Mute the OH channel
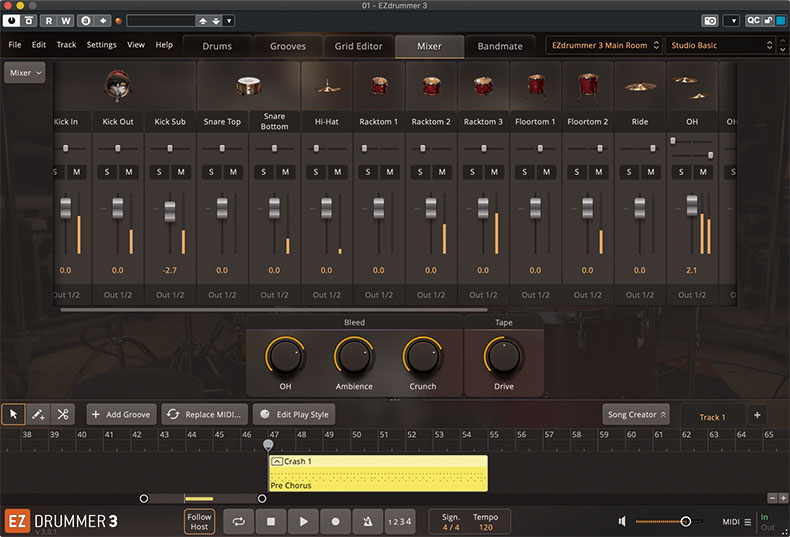Screen dimensions: 790x537 coord(703,172)
